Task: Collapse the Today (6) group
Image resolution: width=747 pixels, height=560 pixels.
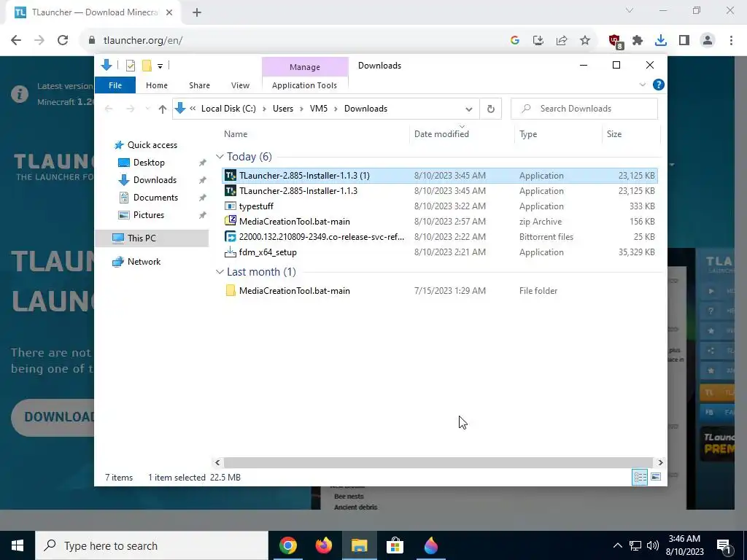Action: [x=220, y=157]
